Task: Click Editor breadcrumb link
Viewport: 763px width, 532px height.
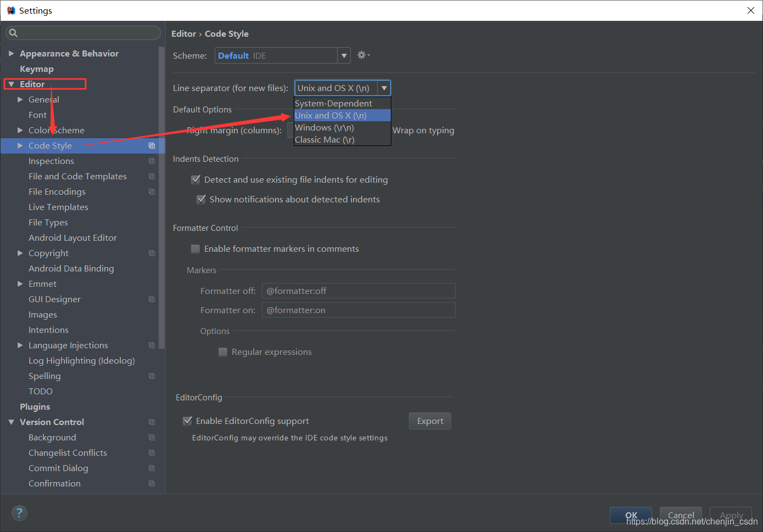Action: pyautogui.click(x=183, y=33)
